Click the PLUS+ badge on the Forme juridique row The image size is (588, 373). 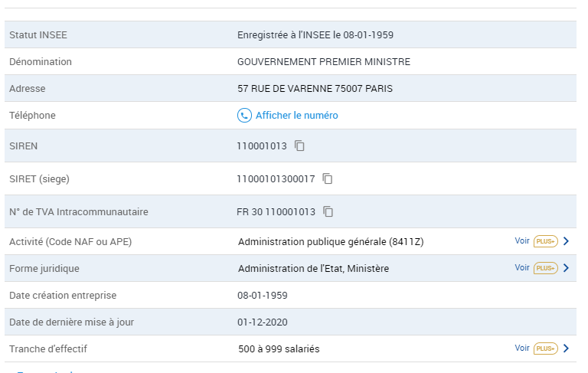click(x=546, y=268)
